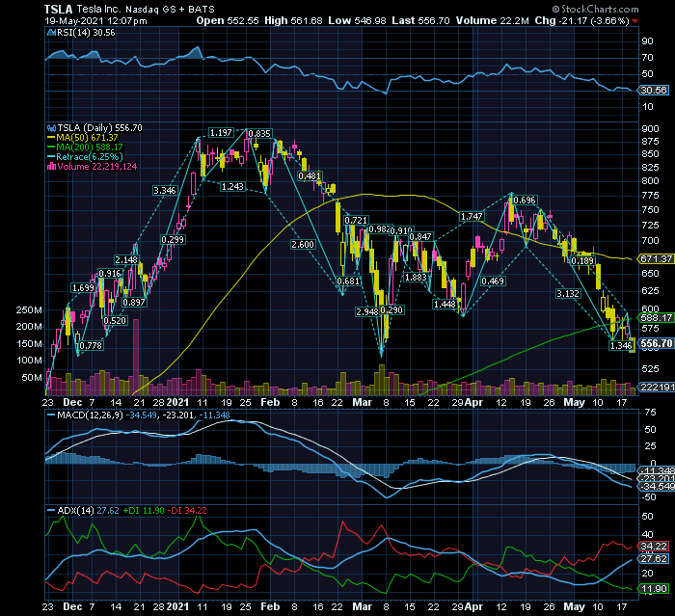Image resolution: width=675 pixels, height=616 pixels.
Task: Click the 2.148 retrace ratio label
Action: pyautogui.click(x=126, y=259)
